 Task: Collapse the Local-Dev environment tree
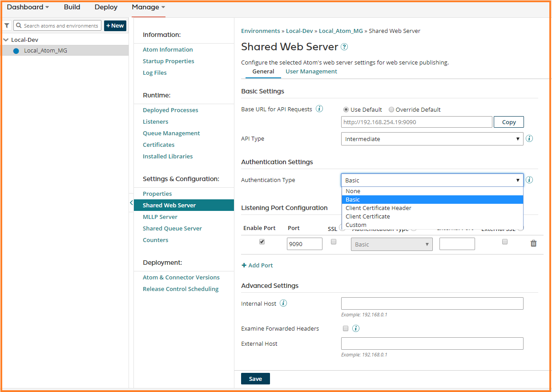(6, 40)
